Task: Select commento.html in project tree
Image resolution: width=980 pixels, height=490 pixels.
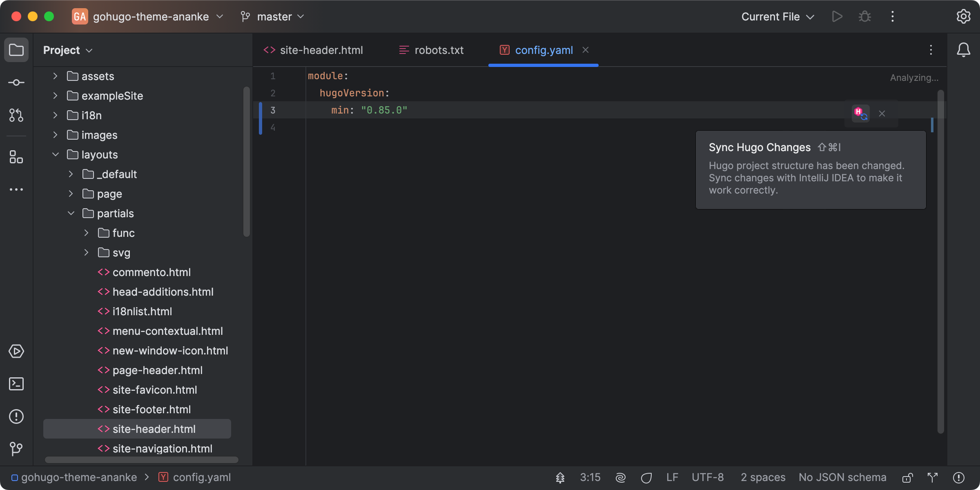Action: pos(144,272)
